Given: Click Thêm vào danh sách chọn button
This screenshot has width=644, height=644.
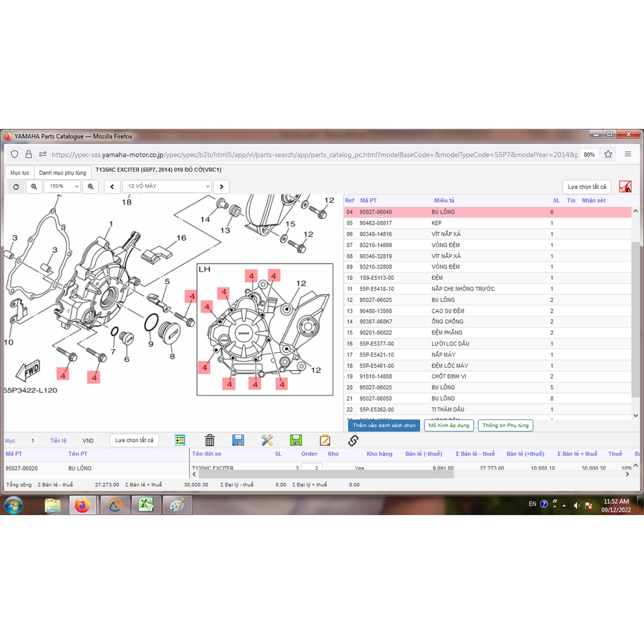Looking at the screenshot, I should (384, 426).
